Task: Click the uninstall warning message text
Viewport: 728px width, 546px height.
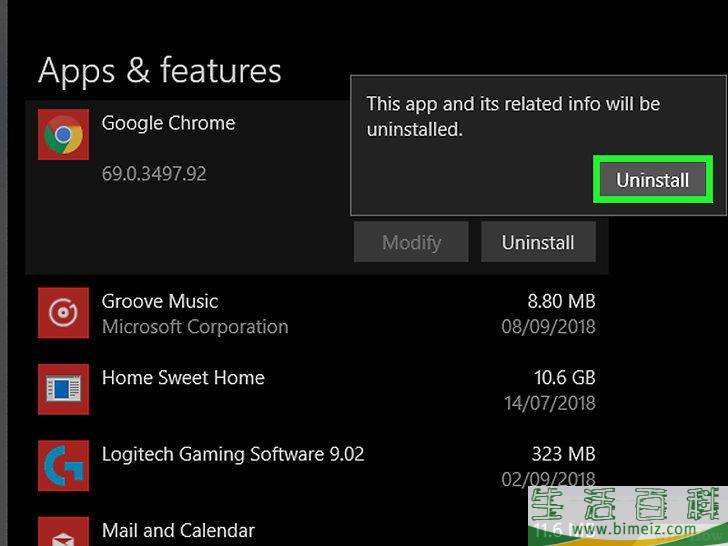Action: tap(513, 117)
